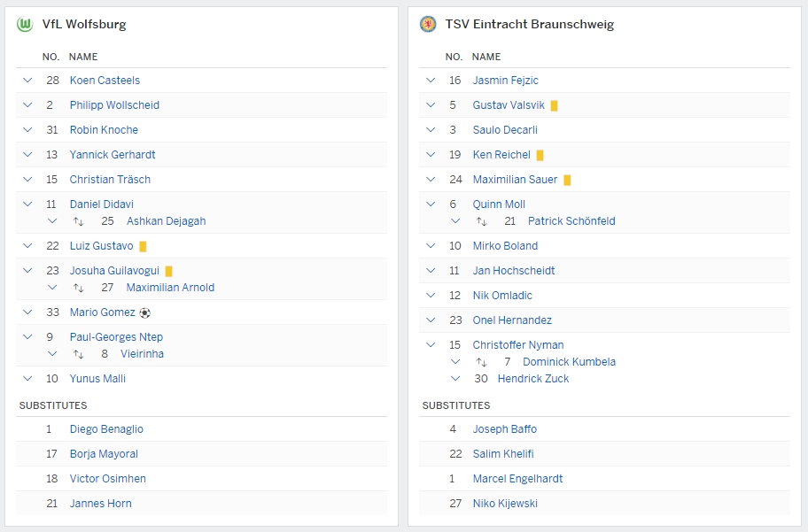The width and height of the screenshot is (808, 532).
Task: Expand chevron next to Hendrick Zuck
Action: click(x=455, y=379)
